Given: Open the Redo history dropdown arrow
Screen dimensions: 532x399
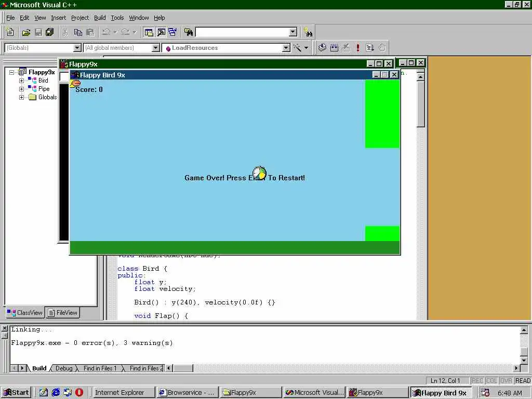Looking at the screenshot, I should (135, 32).
